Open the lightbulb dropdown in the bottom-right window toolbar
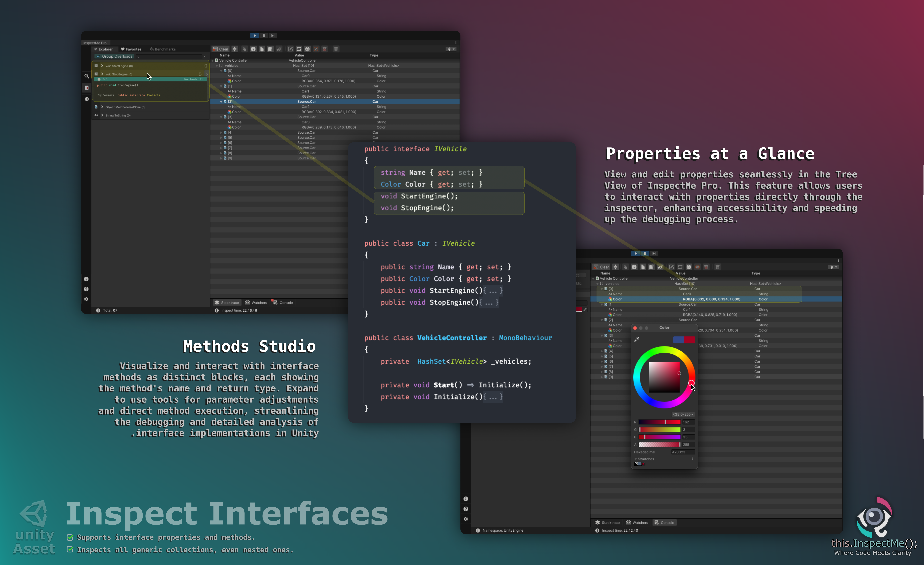The image size is (924, 565). pyautogui.click(x=834, y=267)
